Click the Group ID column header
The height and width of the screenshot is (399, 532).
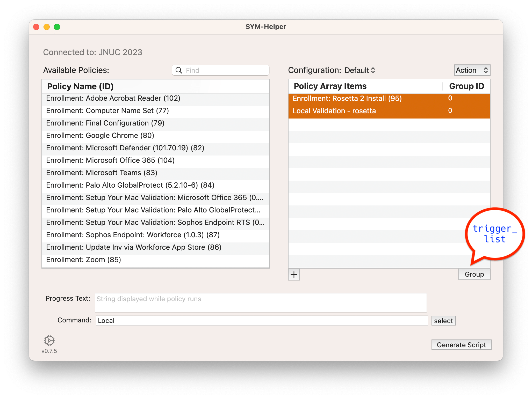coord(466,86)
